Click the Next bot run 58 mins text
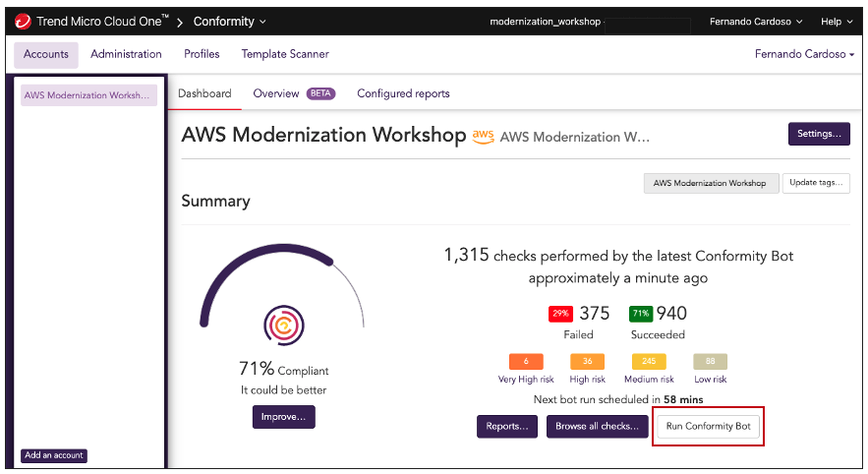This screenshot has width=868, height=474. click(617, 399)
